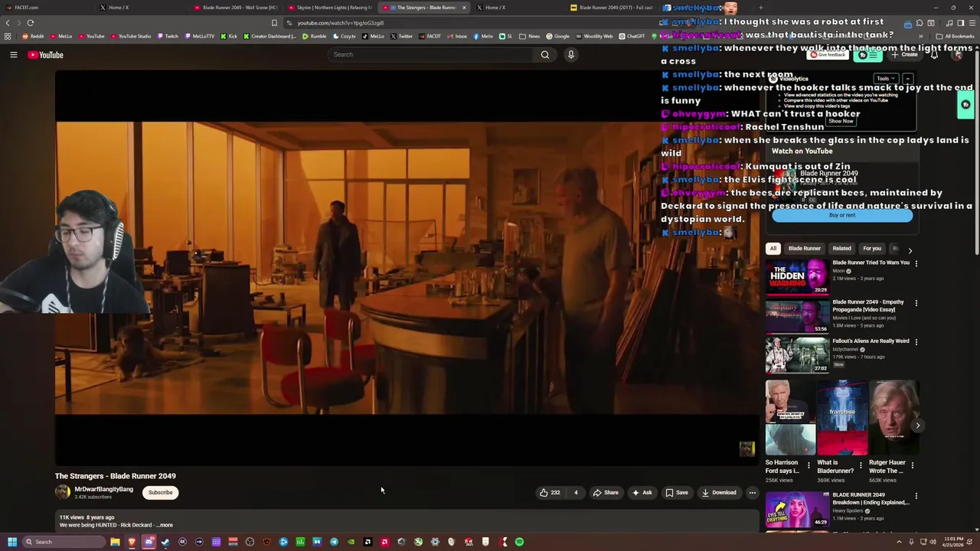Image resolution: width=980 pixels, height=551 pixels.
Task: Open more actions ellipsis under the video
Action: 753,492
